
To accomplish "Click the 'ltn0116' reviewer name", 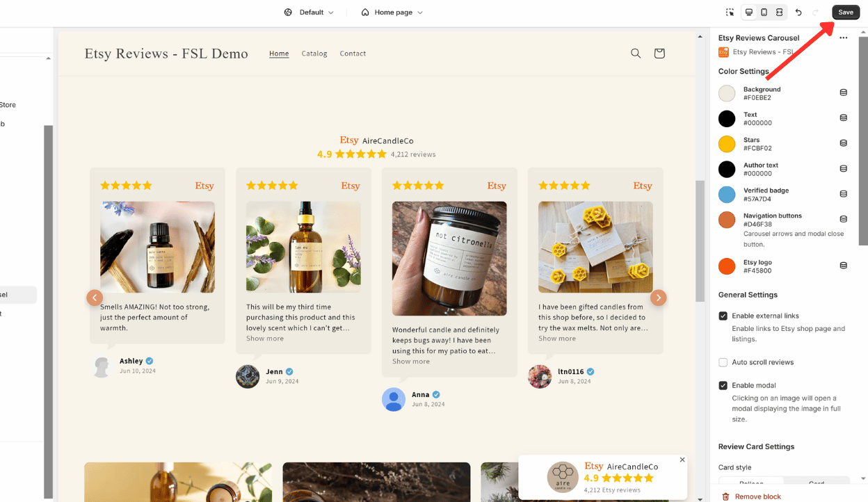I will pyautogui.click(x=571, y=372).
